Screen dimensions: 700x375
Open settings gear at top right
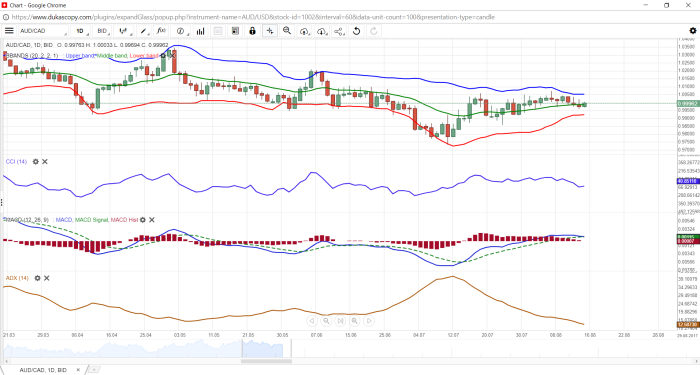[x=692, y=31]
